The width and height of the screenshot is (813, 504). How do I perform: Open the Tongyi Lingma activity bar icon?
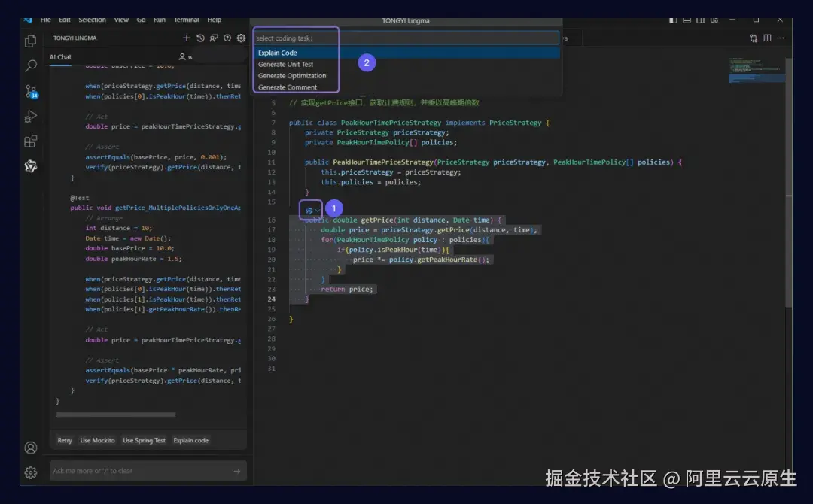(x=31, y=165)
